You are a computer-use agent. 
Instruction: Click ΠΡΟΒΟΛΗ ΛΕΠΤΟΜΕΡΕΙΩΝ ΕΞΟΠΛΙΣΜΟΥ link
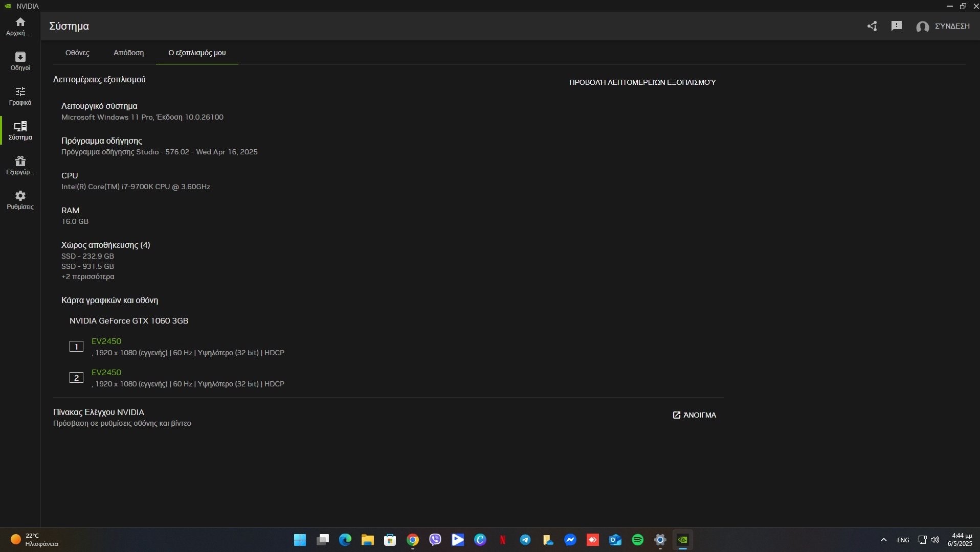[642, 82]
